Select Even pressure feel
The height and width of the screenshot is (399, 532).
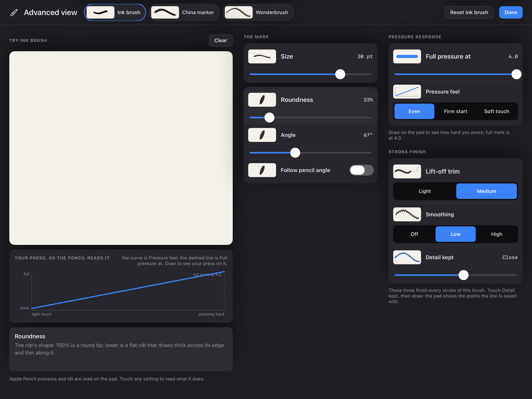point(414,111)
